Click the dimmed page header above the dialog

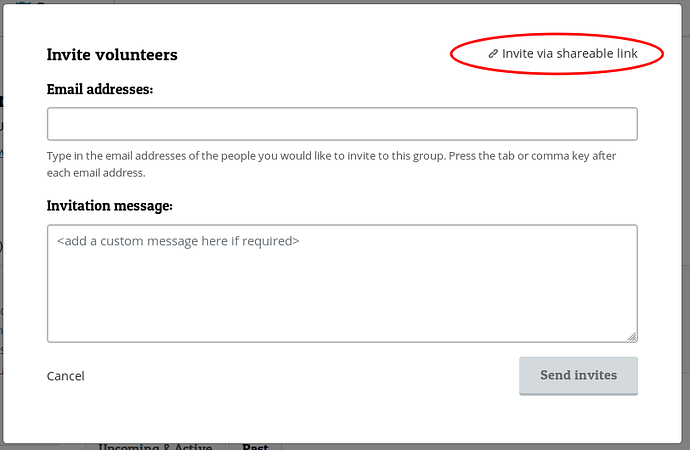pos(345,2)
